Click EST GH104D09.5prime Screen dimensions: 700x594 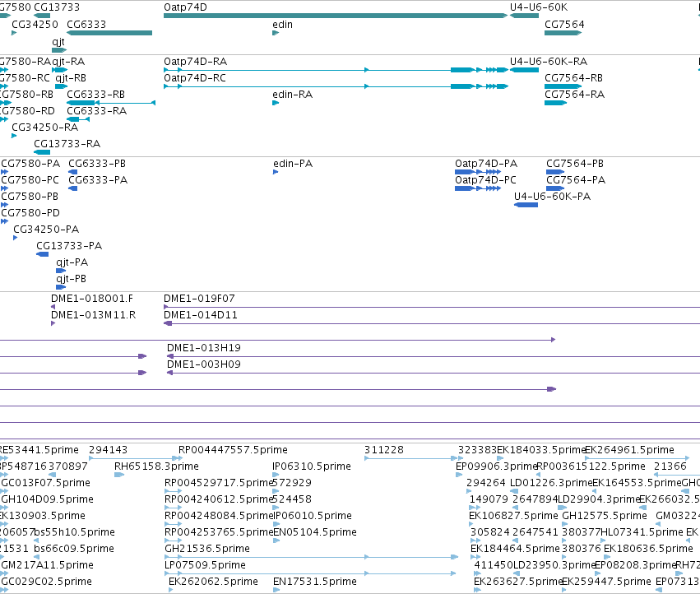point(48,499)
